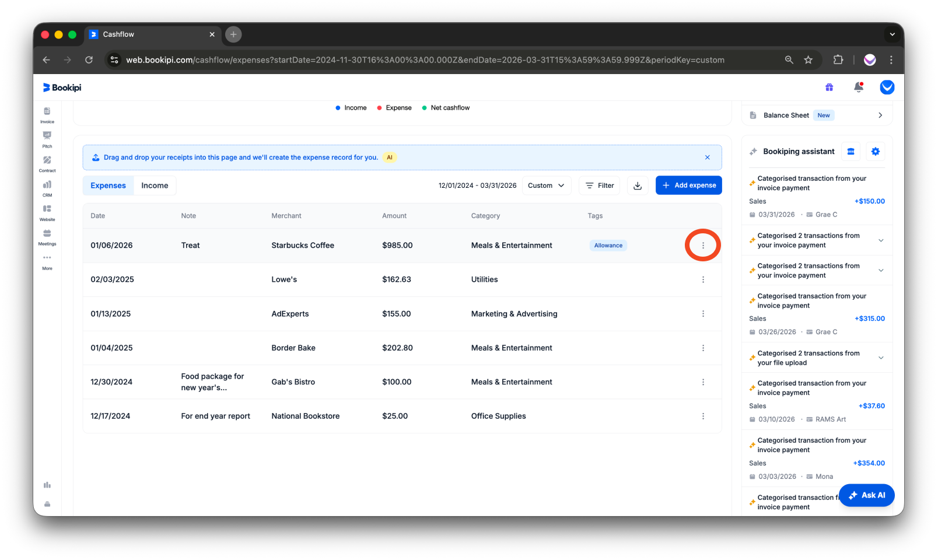
Task: Click the Add expense button
Action: (688, 185)
